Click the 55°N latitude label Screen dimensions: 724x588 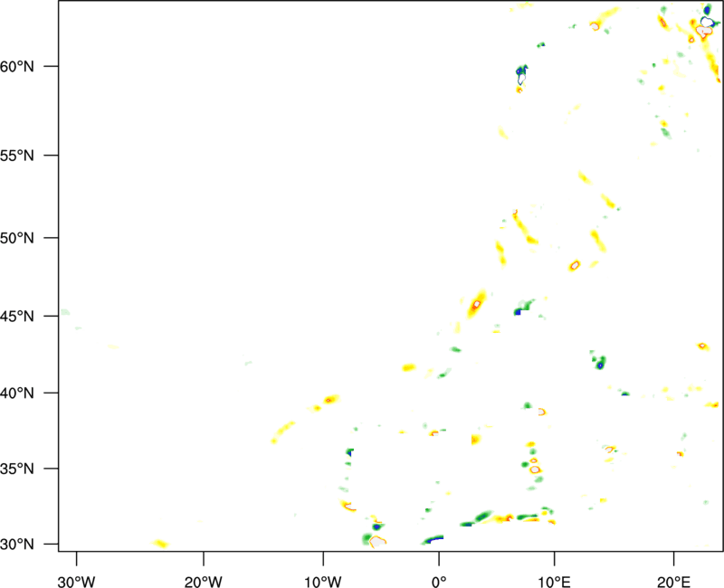tap(17, 155)
